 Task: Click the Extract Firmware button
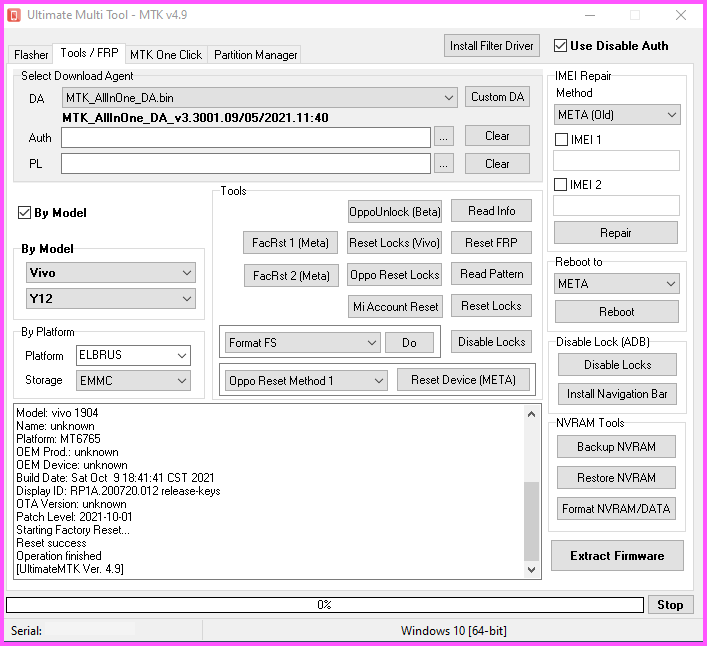tap(617, 555)
